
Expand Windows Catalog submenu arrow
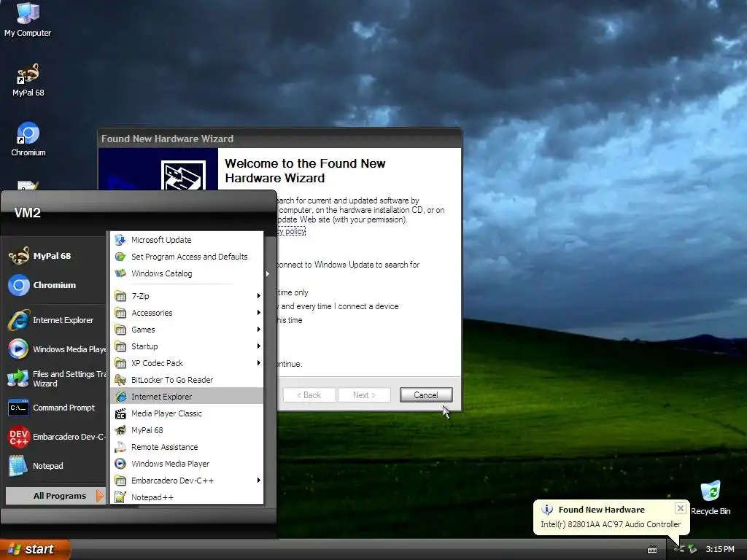coord(268,274)
